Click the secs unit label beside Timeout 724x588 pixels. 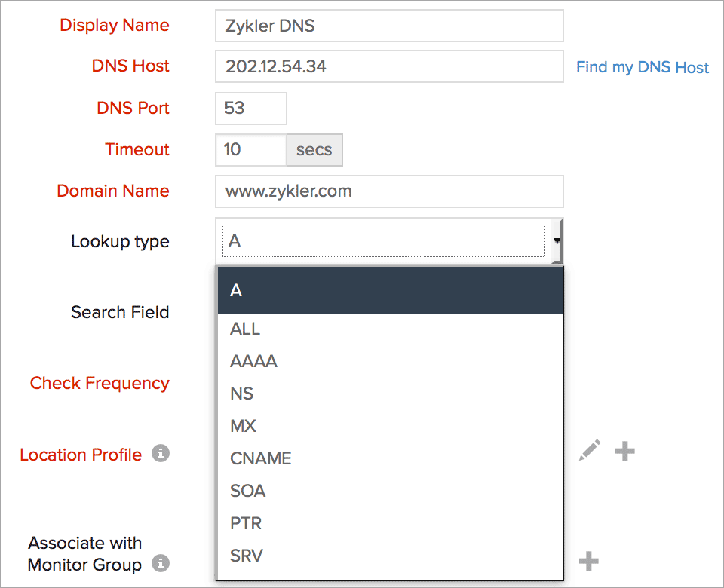pos(314,149)
